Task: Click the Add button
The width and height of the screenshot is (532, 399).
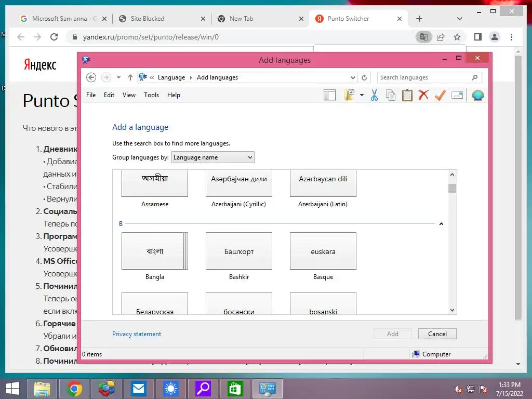Action: tap(393, 334)
